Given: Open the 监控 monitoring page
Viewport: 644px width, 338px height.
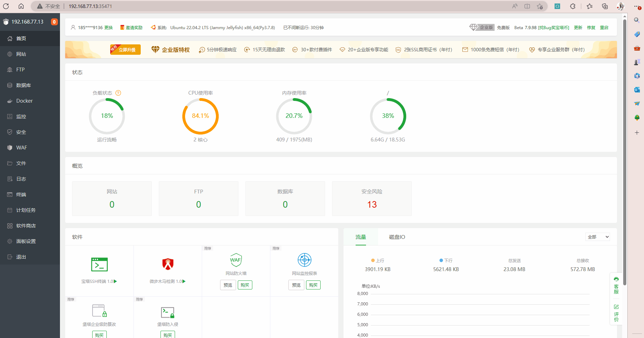Looking at the screenshot, I should coord(30,116).
